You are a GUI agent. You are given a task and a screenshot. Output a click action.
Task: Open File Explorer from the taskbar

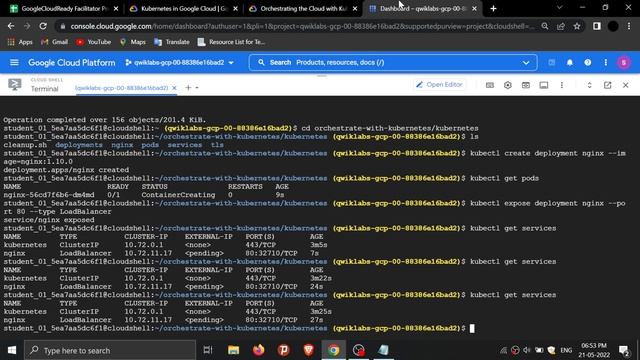(233, 350)
